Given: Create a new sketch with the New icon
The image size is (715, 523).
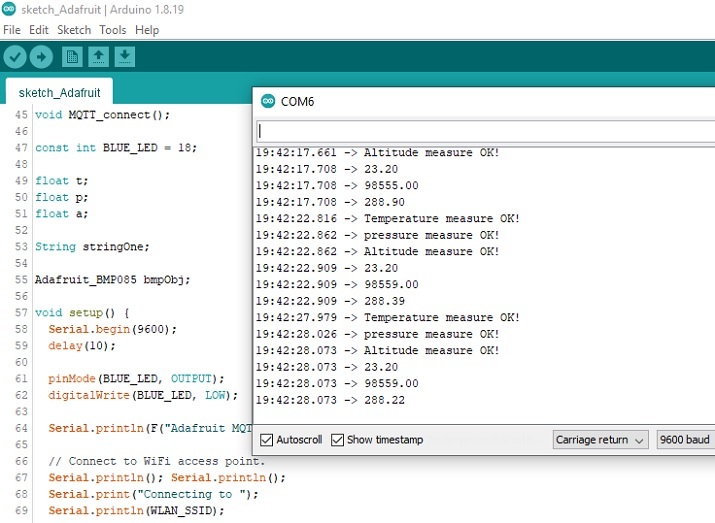Looking at the screenshot, I should click(x=72, y=57).
